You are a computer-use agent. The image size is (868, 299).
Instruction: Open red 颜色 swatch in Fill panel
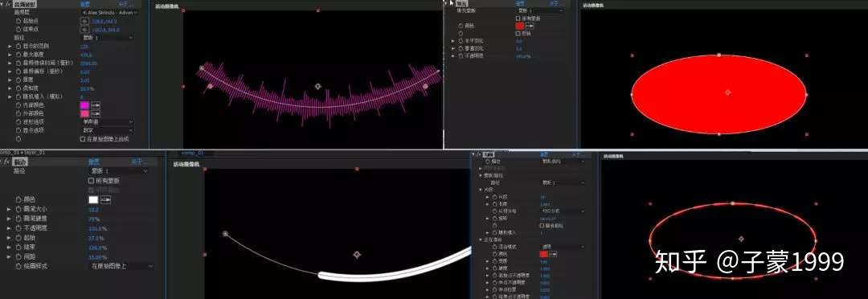coord(519,26)
